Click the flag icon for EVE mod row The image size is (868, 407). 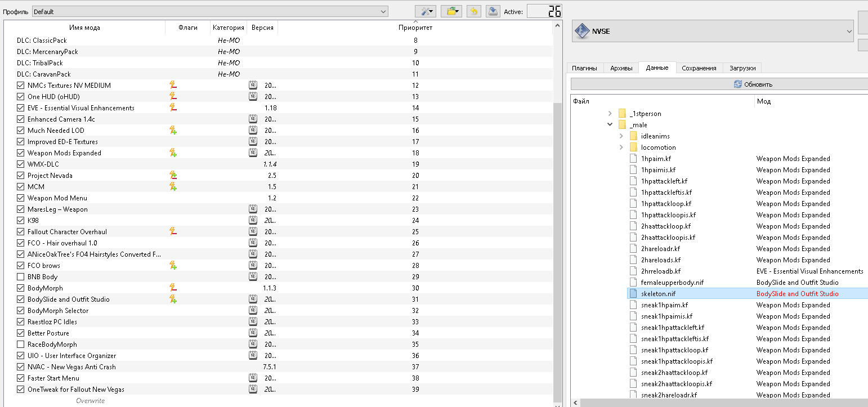173,108
